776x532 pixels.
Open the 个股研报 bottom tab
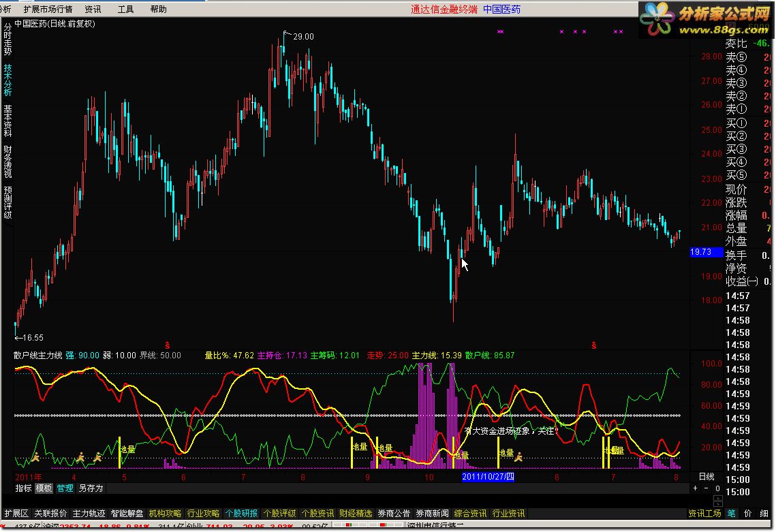[241, 514]
